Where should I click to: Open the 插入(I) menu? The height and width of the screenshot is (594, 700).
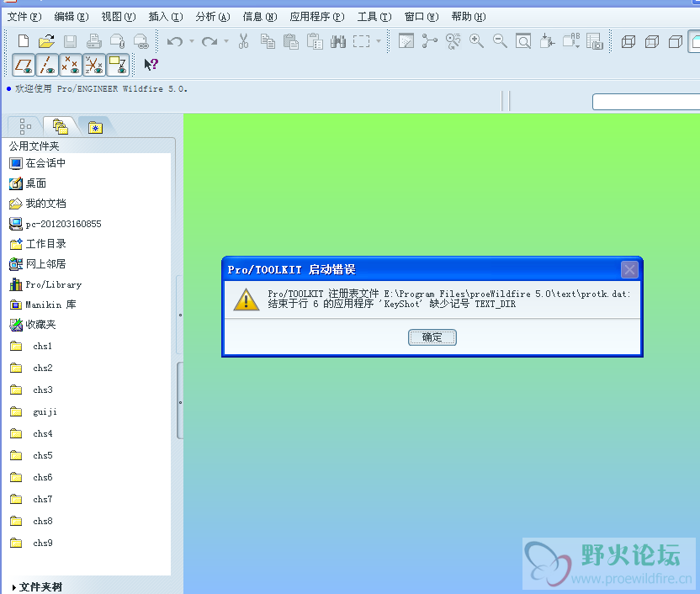coord(166,17)
